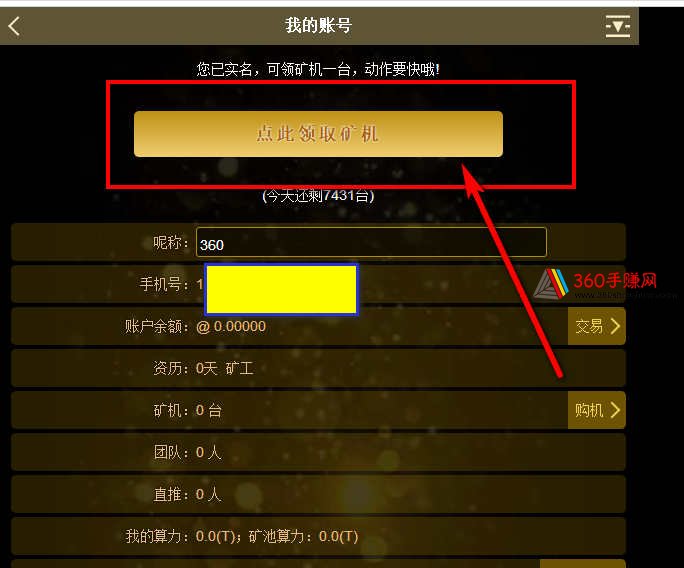Click the 我的账号 page title
The width and height of the screenshot is (684, 568).
tap(318, 25)
